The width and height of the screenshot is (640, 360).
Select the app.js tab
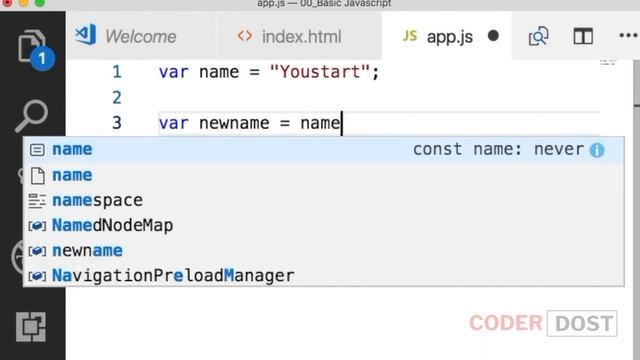(447, 36)
